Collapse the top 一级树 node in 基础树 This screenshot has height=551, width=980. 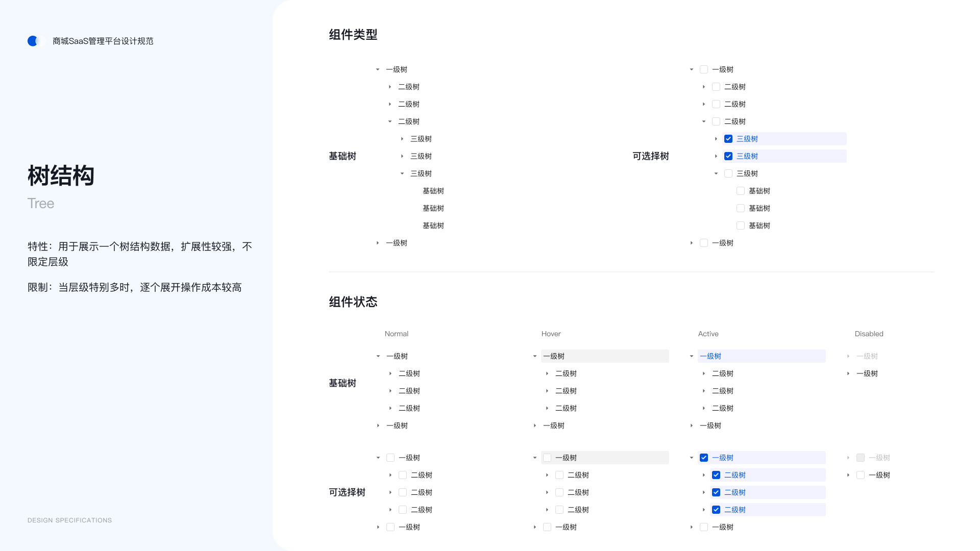[x=378, y=69]
